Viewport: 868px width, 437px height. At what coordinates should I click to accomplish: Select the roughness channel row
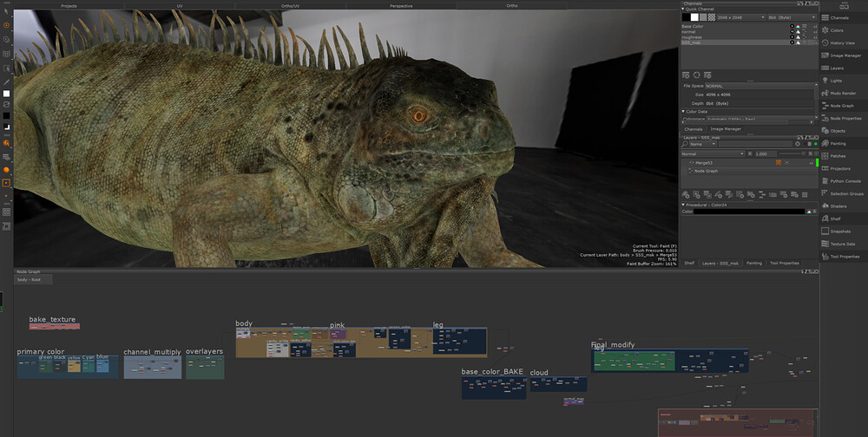748,37
